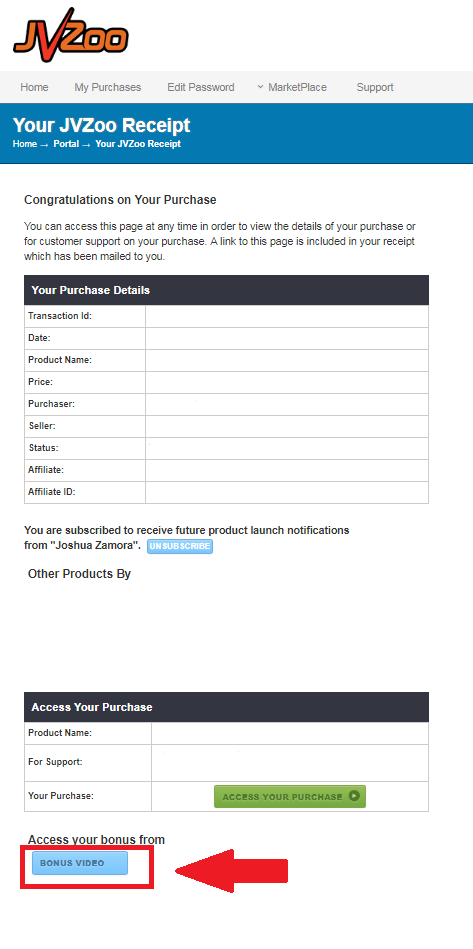Go to My Purchases
The image size is (473, 949).
click(x=108, y=87)
